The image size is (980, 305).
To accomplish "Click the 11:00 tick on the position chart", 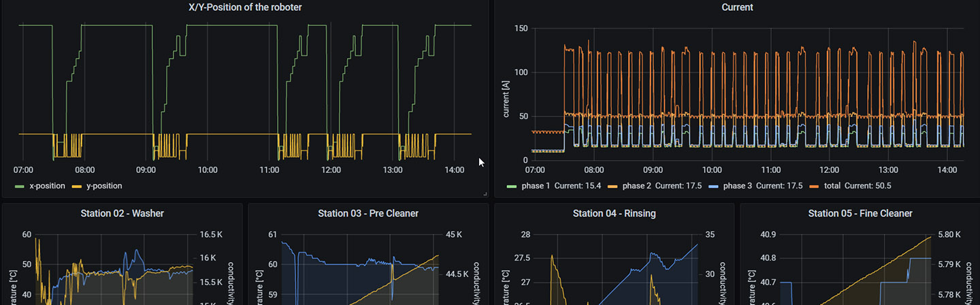I will tap(269, 170).
